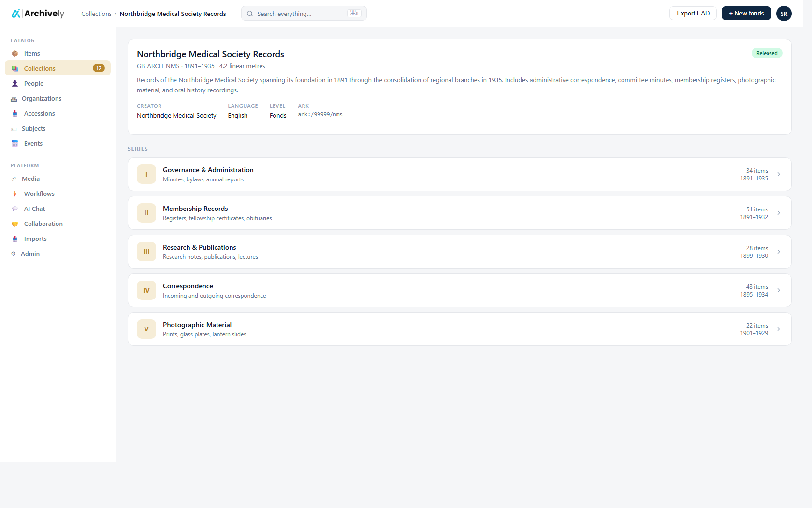Click the series V numeral badge
The width and height of the screenshot is (812, 508).
146,329
